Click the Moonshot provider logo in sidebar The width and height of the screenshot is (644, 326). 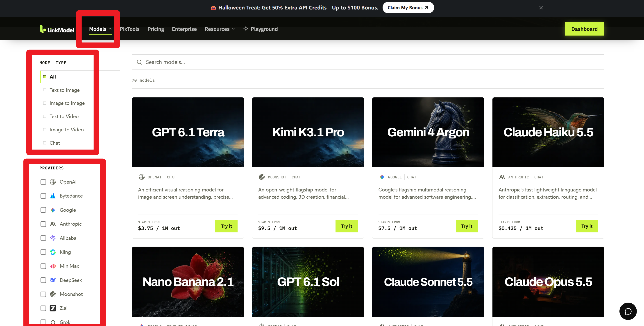(x=53, y=294)
